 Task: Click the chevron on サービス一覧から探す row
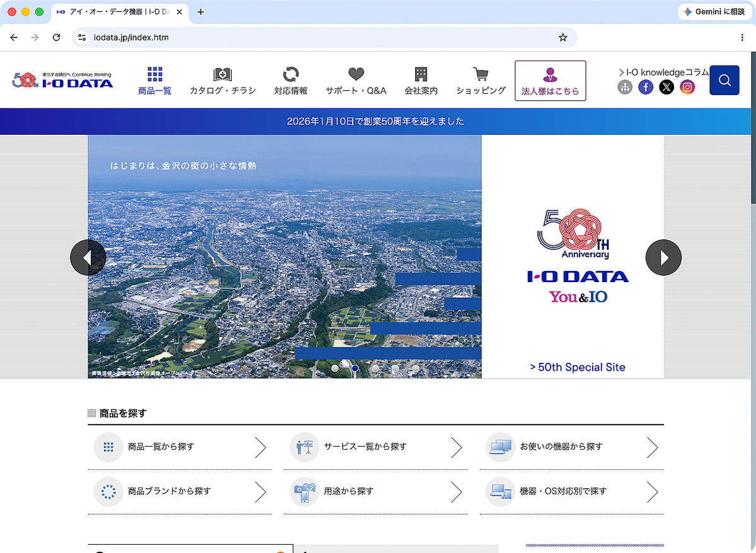pos(457,447)
